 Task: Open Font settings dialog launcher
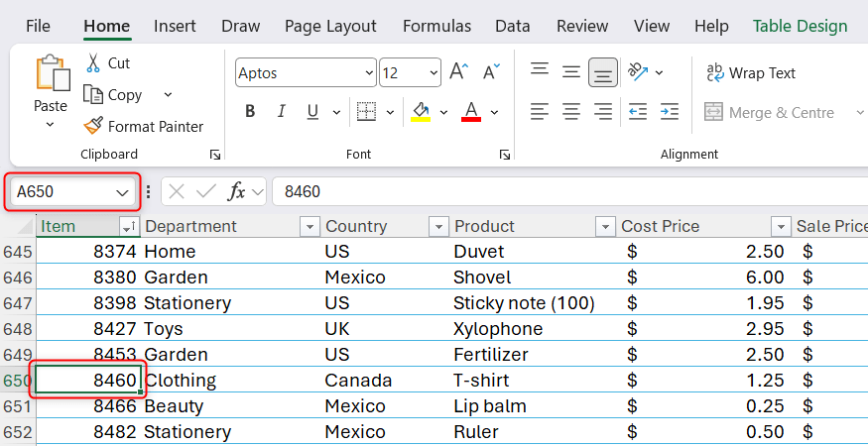click(504, 155)
